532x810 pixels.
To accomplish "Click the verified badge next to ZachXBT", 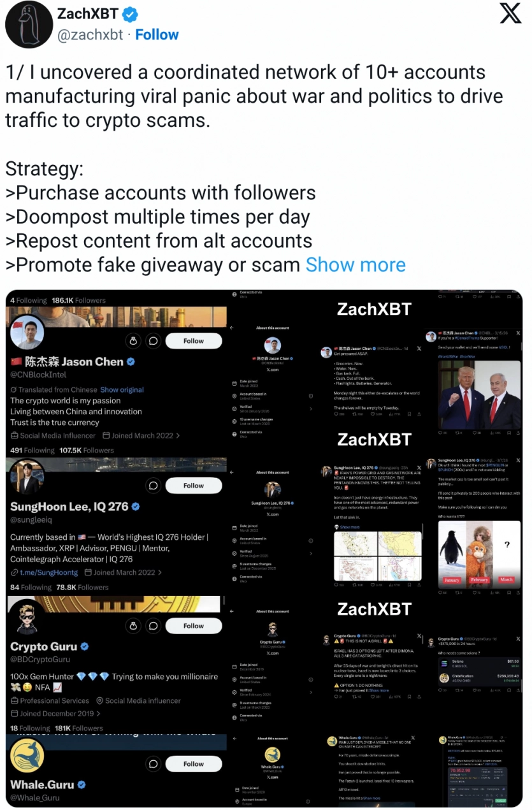I will pos(130,13).
